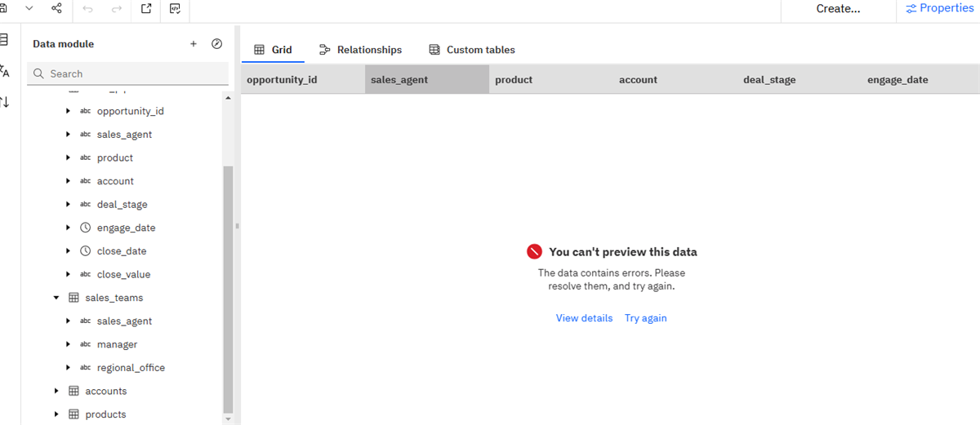Expand the accounts table in tree
This screenshot has width=980, height=425.
[56, 391]
